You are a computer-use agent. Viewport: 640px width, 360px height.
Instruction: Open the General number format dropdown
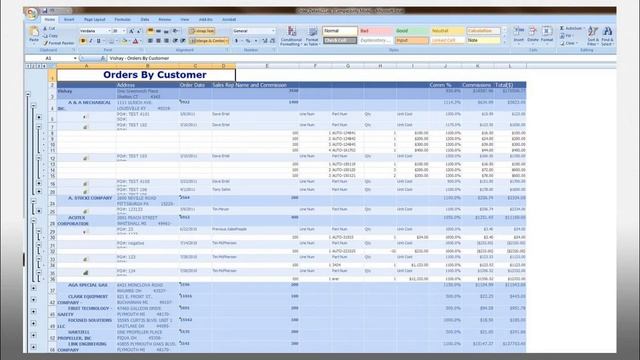click(273, 31)
